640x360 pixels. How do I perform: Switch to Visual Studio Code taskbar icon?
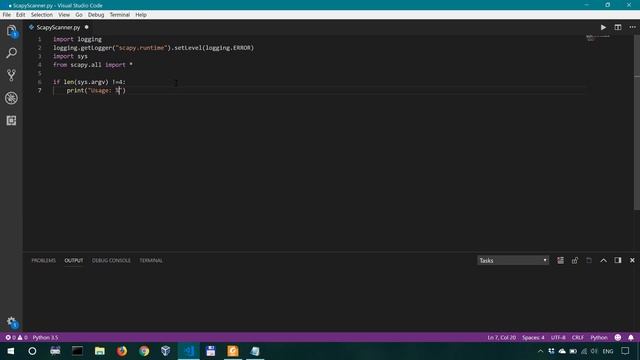click(189, 351)
